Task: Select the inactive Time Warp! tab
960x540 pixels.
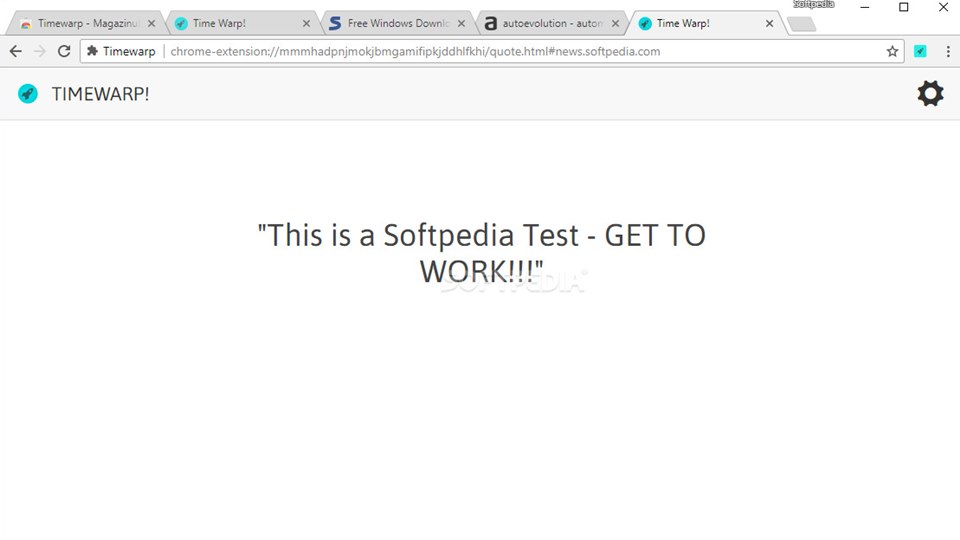Action: 235,23
